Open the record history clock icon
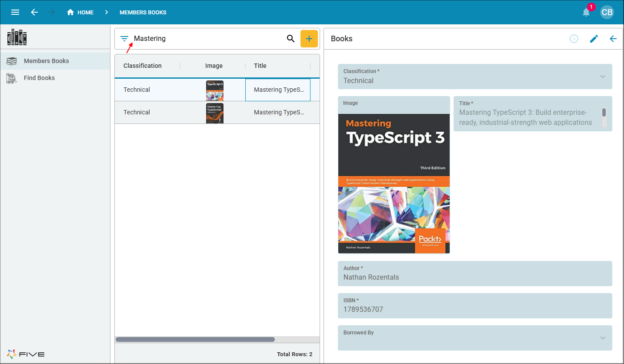The image size is (624, 364). 574,39
